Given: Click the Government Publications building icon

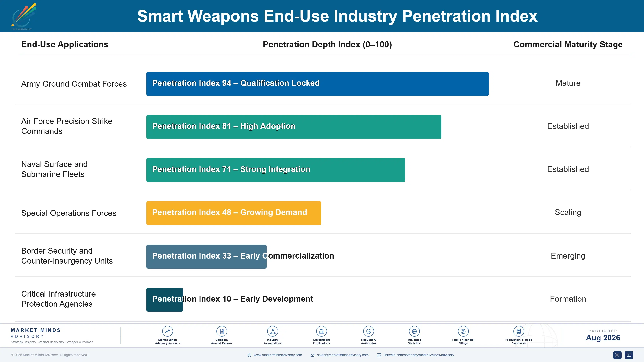Looking at the screenshot, I should [x=321, y=331].
